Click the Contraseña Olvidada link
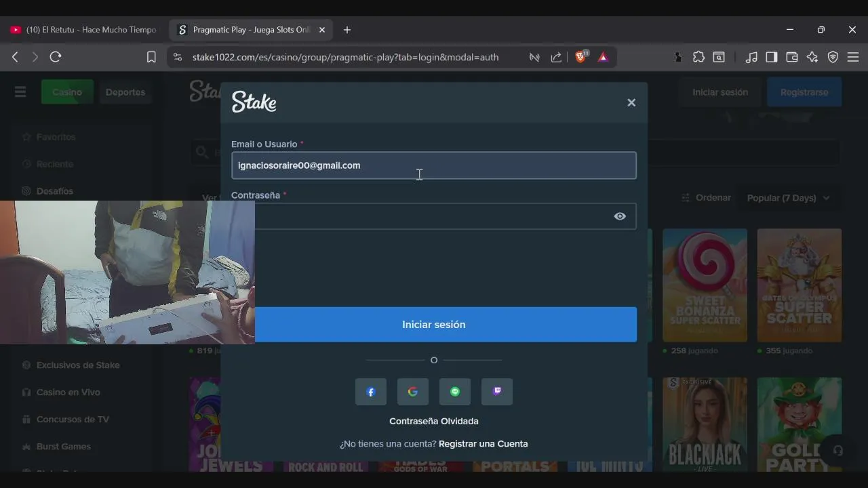 coord(434,421)
